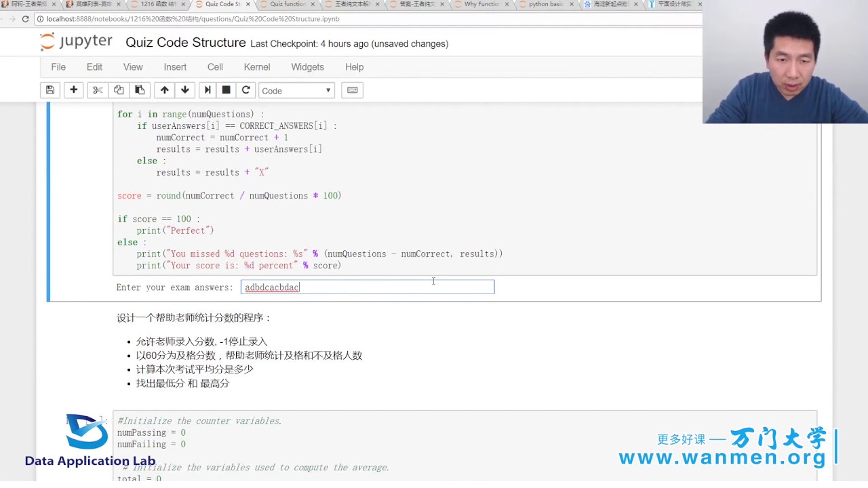Click the save and checkpoint icon

[x=50, y=90]
